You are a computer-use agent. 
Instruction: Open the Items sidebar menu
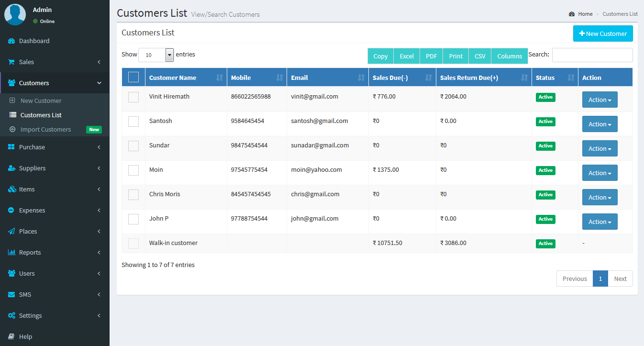(x=55, y=189)
